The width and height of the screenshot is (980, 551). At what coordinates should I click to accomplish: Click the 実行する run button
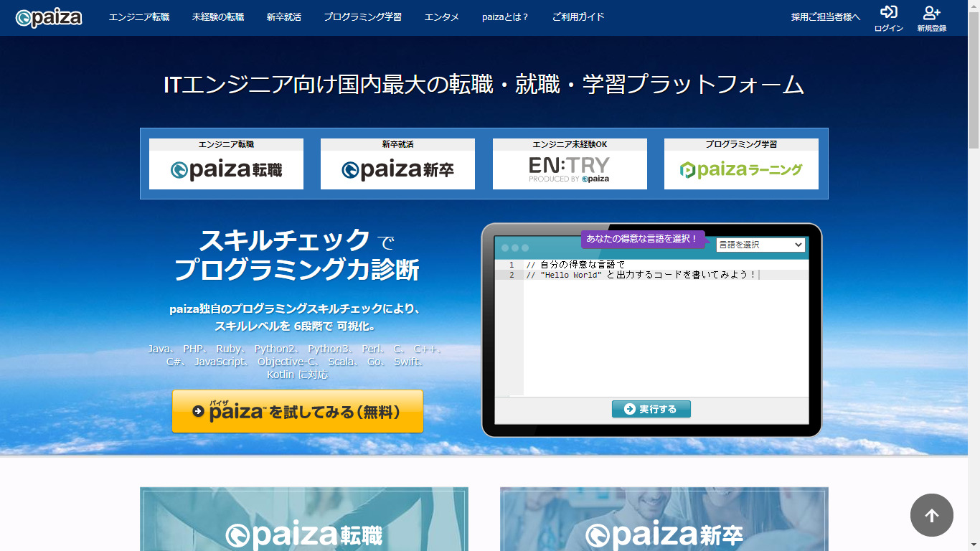pyautogui.click(x=651, y=409)
